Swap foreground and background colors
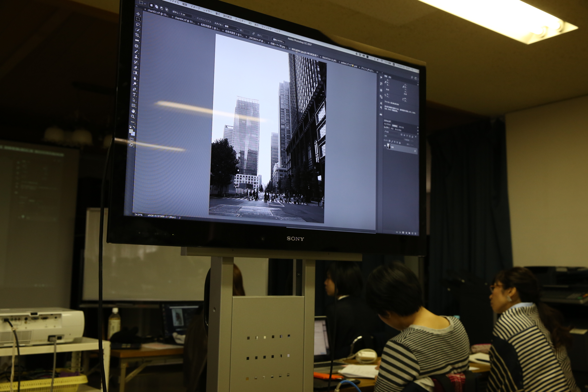Image resolution: width=588 pixels, height=392 pixels. click(134, 127)
